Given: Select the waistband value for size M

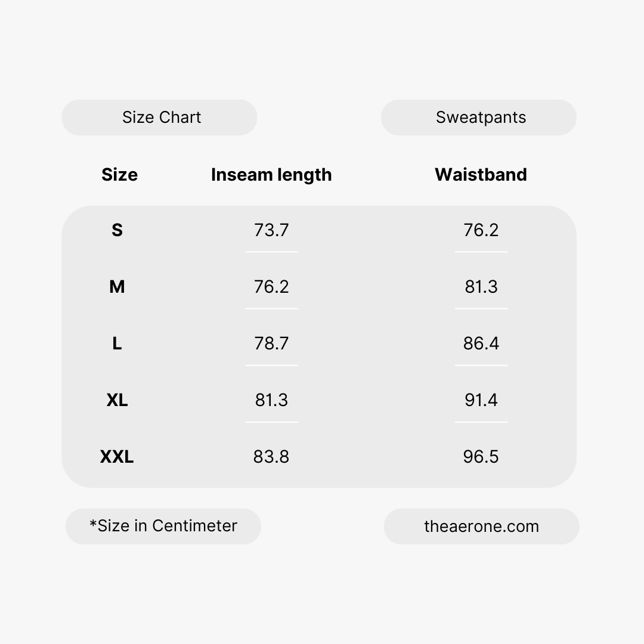Looking at the screenshot, I should click(481, 287).
